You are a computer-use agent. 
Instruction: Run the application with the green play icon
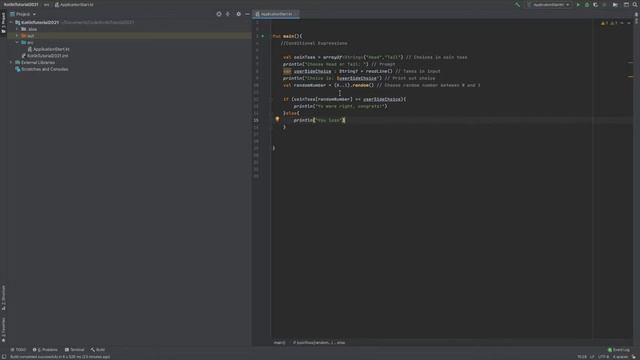point(578,4)
